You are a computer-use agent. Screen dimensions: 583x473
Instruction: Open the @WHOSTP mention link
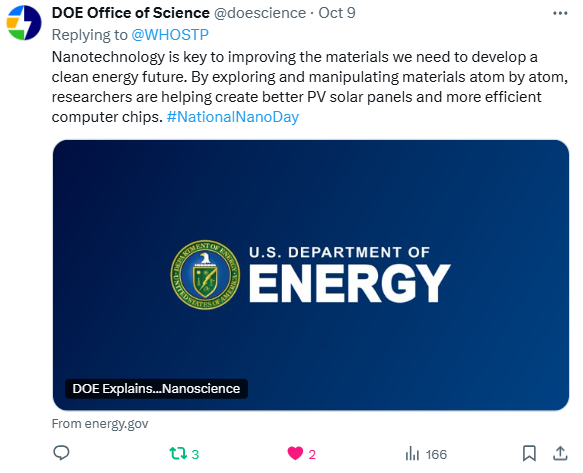tap(170, 35)
